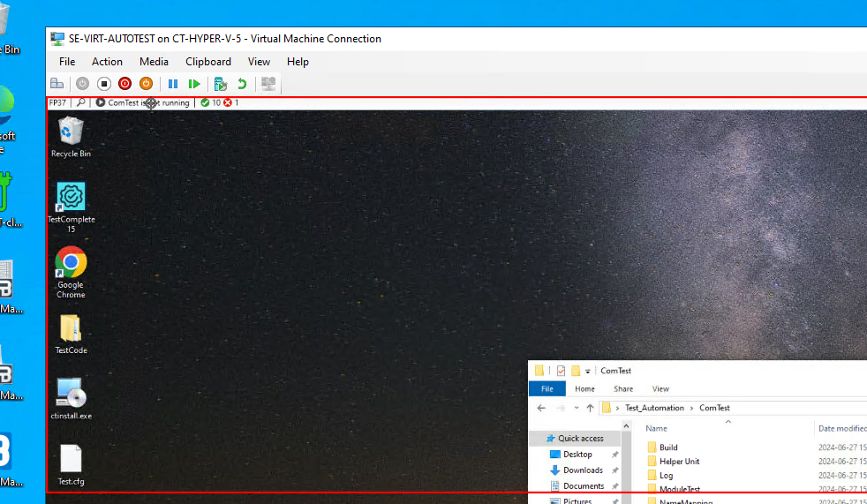867x504 pixels.
Task: Open the Action menu
Action: [107, 62]
